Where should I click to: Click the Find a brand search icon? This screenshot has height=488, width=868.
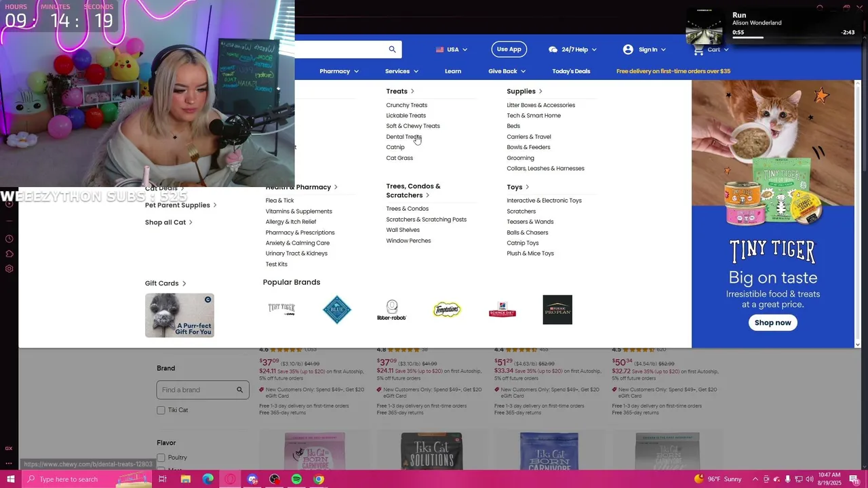[239, 390]
